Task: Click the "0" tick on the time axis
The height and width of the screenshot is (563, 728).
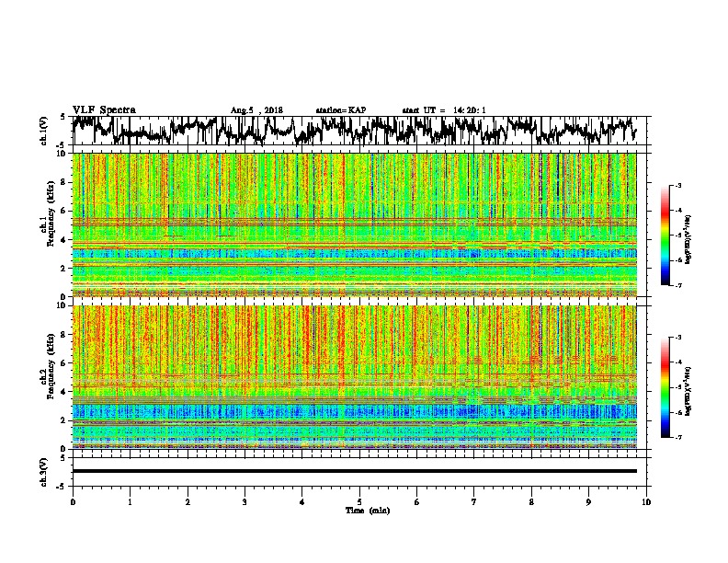Action: point(73,502)
